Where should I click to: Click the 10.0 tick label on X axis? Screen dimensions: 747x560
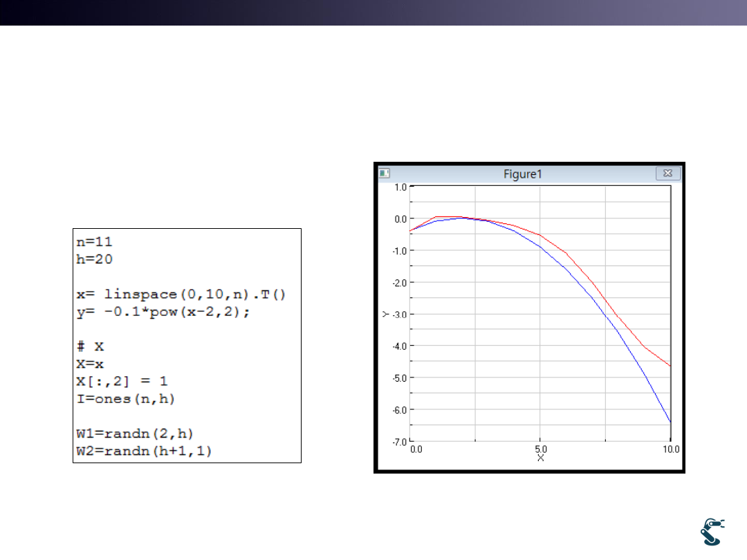[x=670, y=449]
